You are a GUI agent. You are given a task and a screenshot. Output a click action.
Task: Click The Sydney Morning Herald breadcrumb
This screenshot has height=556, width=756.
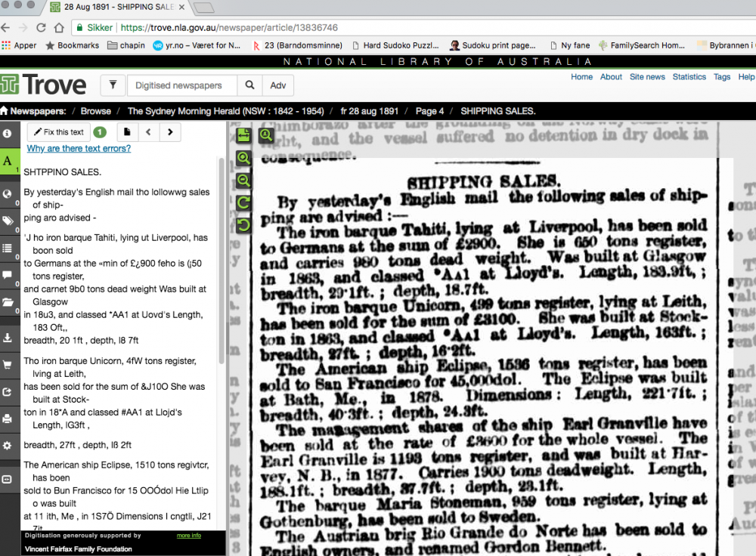coord(225,111)
